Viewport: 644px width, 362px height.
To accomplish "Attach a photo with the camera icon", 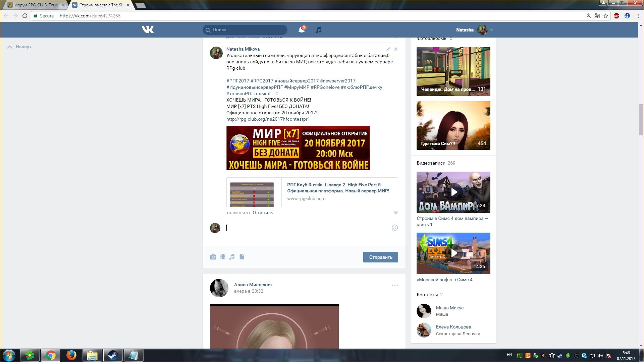I will [213, 257].
